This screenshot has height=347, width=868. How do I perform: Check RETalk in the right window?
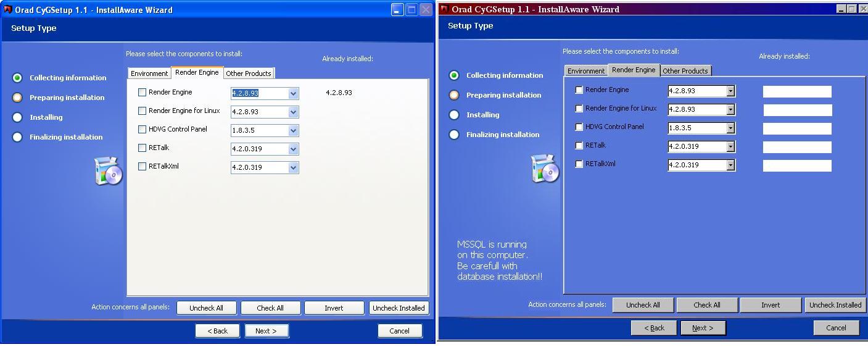point(579,146)
